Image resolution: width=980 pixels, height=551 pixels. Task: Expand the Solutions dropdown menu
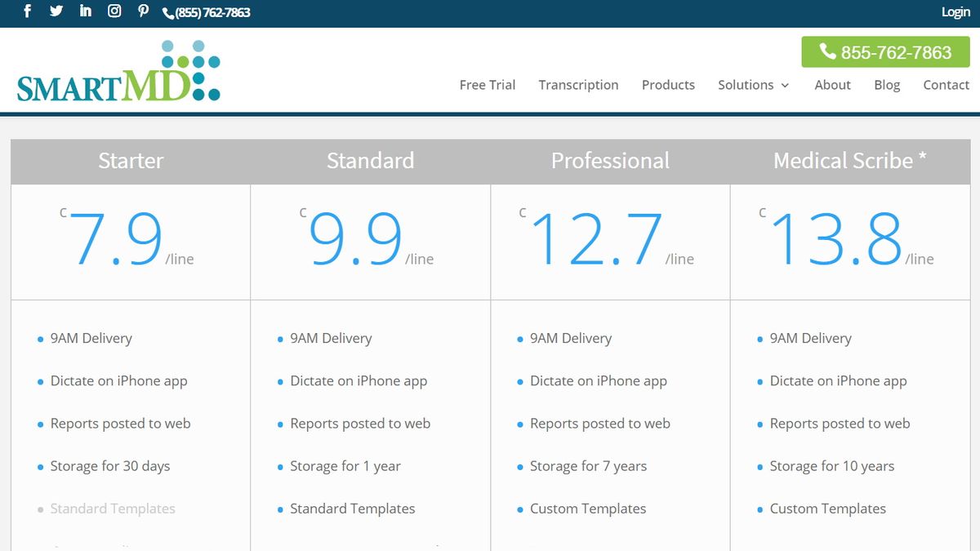point(746,85)
